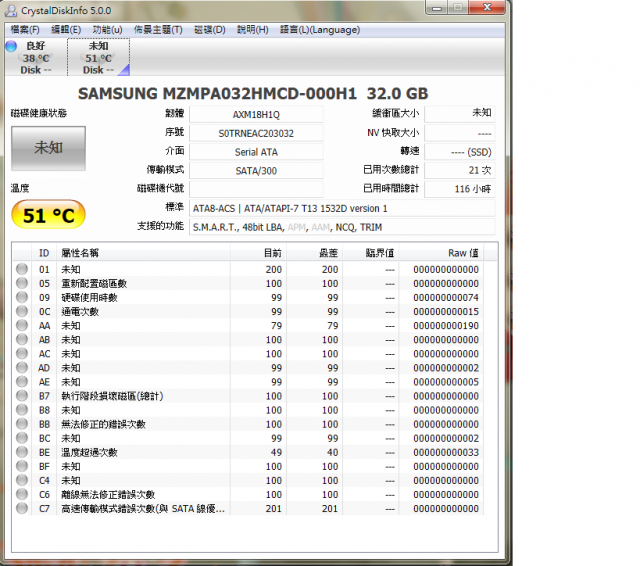Click the CrystalDiskInfo title bar icon
Viewport: 640px width, 566px height.
click(x=11, y=11)
